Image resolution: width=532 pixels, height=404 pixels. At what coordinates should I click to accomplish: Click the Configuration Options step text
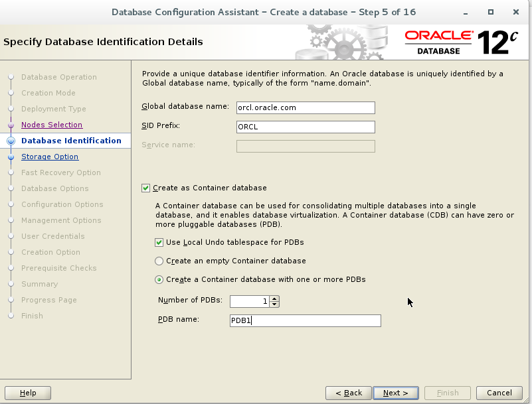click(x=62, y=204)
